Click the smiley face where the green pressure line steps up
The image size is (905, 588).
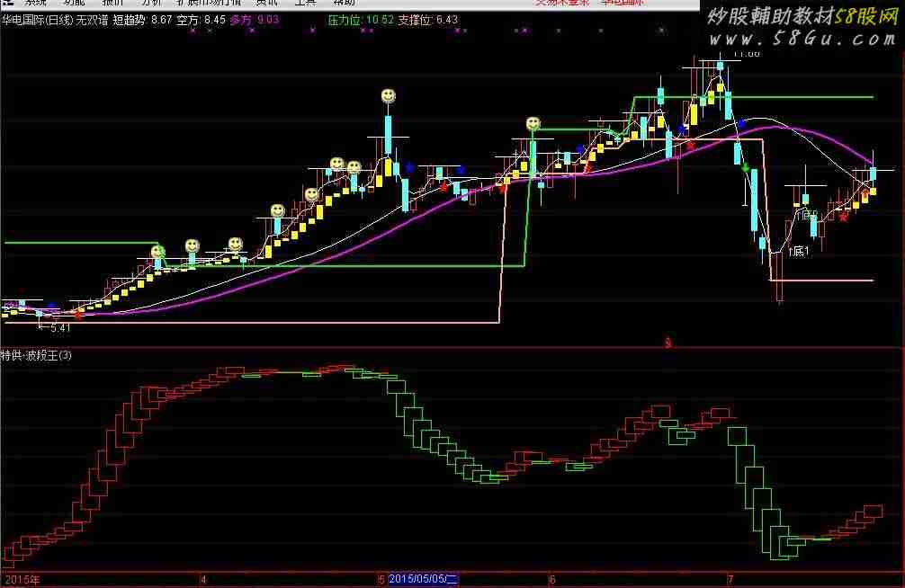[x=533, y=124]
